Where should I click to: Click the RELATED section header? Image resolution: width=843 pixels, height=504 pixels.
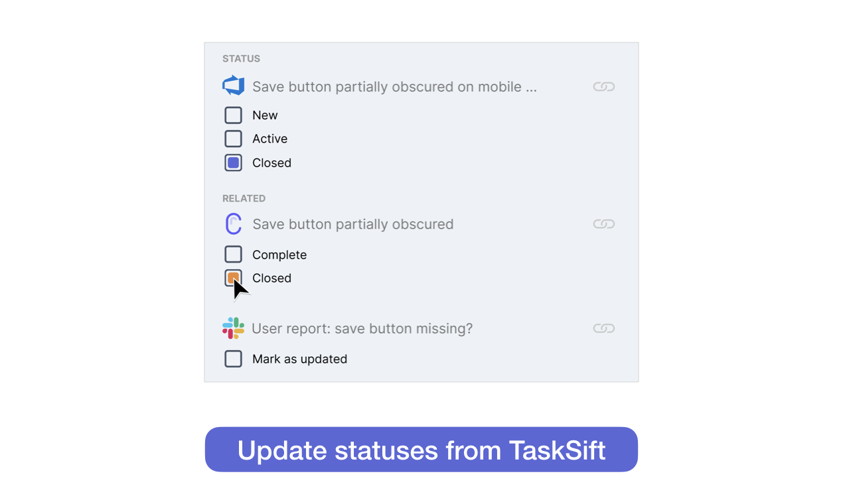point(244,198)
